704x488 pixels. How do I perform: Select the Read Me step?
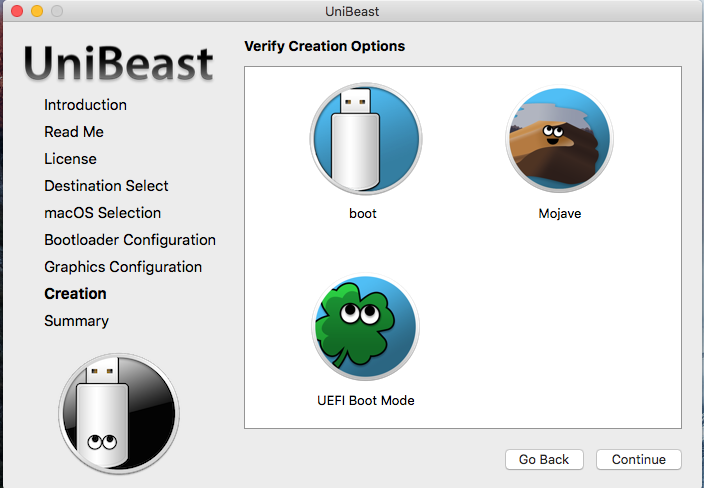click(x=74, y=132)
